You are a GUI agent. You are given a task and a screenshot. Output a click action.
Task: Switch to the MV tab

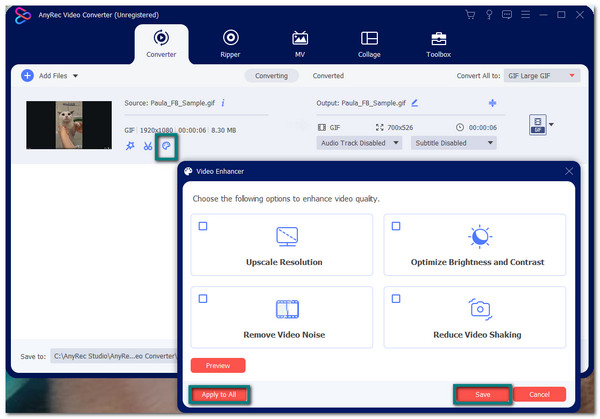(x=300, y=44)
